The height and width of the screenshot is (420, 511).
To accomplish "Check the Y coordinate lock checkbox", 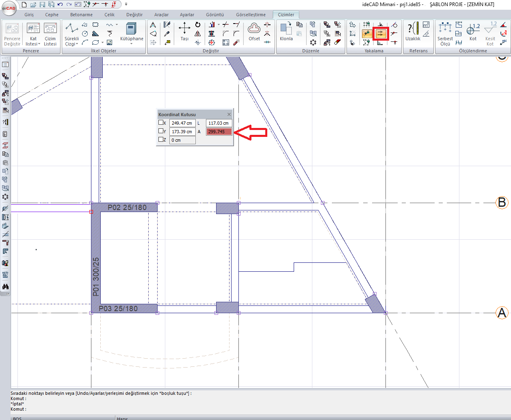I will point(161,131).
